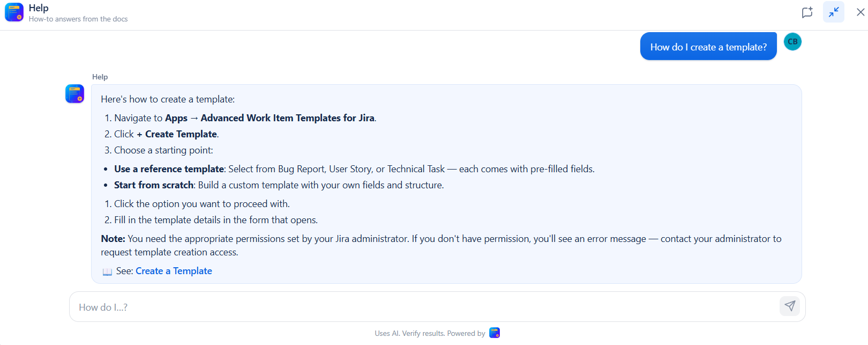Click the '+ Create Template' step text

click(177, 134)
